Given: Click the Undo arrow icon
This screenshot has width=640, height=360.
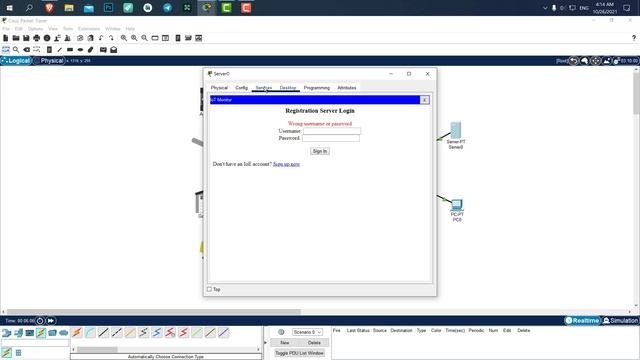Looking at the screenshot, I should coord(101,38).
